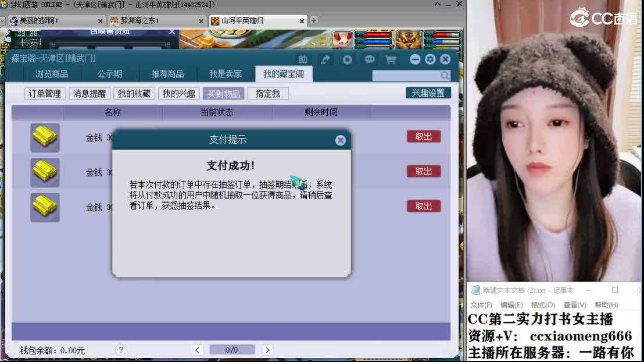
Task: Open 兴趣设置 settings
Action: coord(428,92)
